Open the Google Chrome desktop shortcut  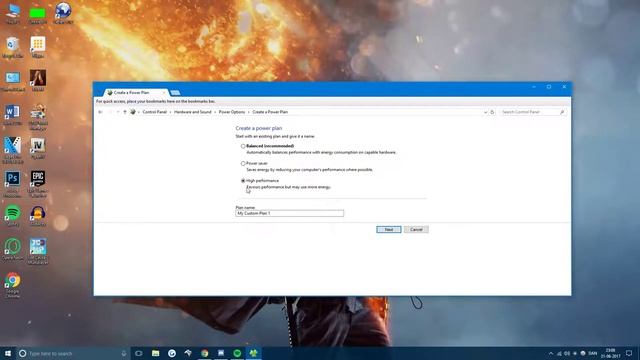click(x=12, y=285)
